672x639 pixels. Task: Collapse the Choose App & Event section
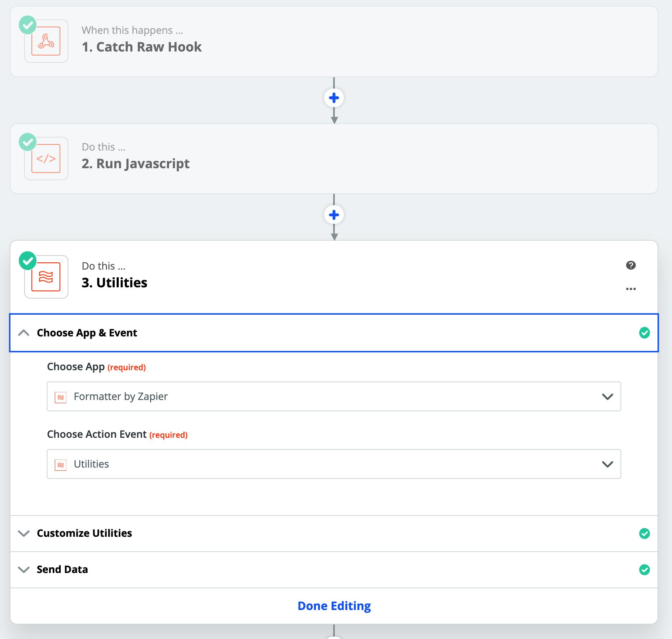[x=24, y=333]
